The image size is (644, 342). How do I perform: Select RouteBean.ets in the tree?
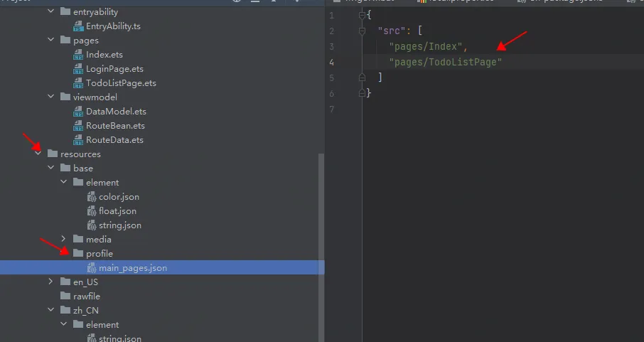pyautogui.click(x=115, y=126)
